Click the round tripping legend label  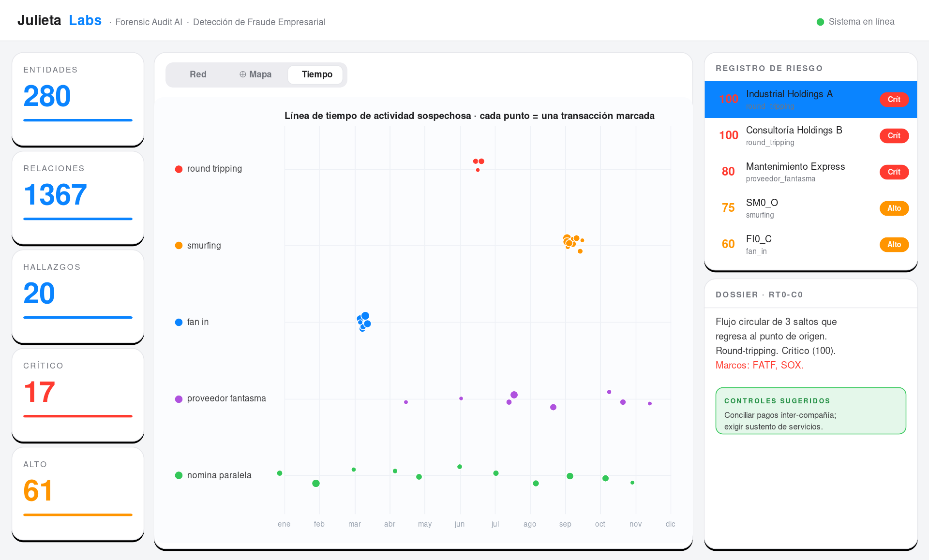point(214,169)
